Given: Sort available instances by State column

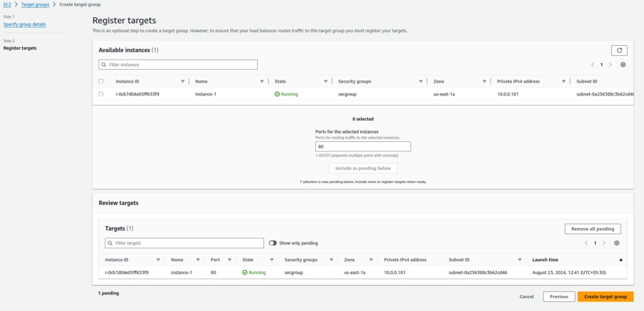Looking at the screenshot, I should click(325, 81).
